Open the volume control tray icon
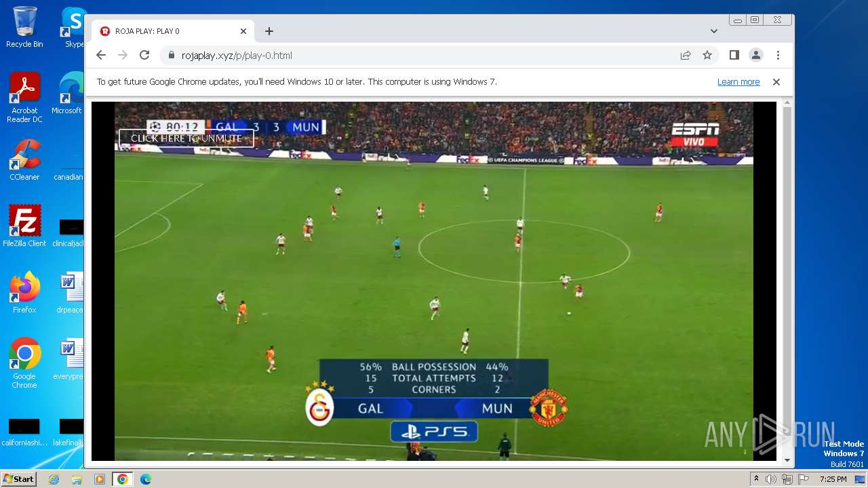 771,479
